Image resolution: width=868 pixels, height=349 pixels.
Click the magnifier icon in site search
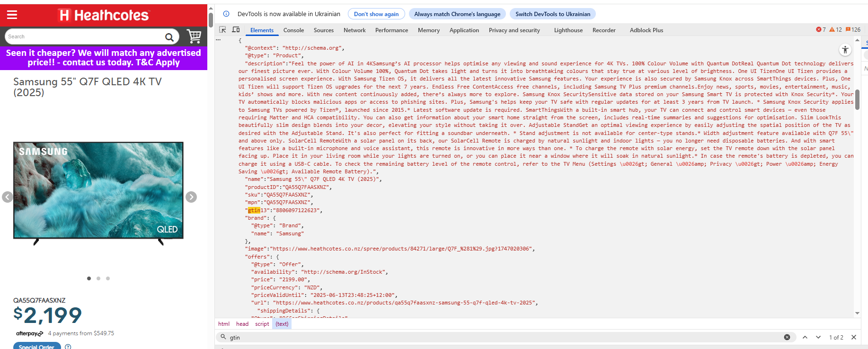pos(169,37)
